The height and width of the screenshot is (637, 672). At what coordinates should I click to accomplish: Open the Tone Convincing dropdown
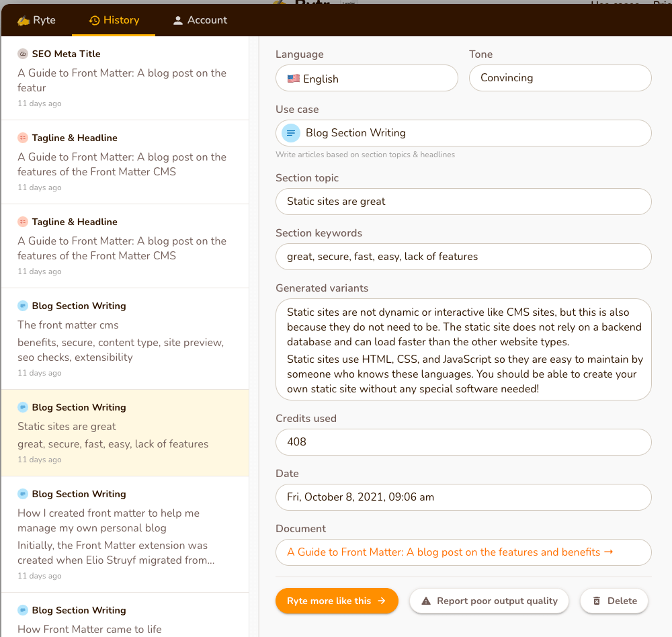pyautogui.click(x=560, y=78)
